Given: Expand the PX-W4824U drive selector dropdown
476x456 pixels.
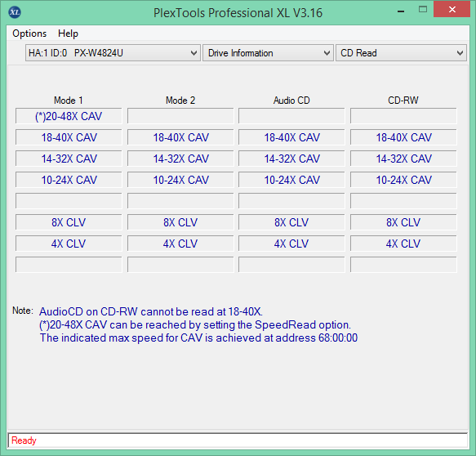Looking at the screenshot, I should (113, 53).
